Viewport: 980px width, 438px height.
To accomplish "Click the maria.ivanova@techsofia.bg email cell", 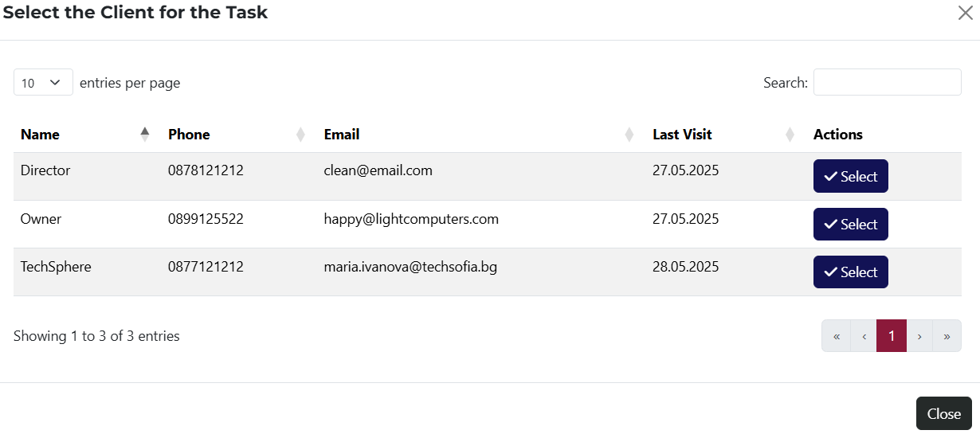I will [x=410, y=267].
